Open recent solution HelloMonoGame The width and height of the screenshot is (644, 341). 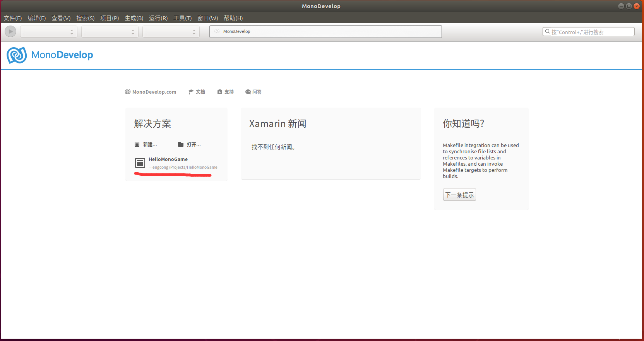point(168,159)
